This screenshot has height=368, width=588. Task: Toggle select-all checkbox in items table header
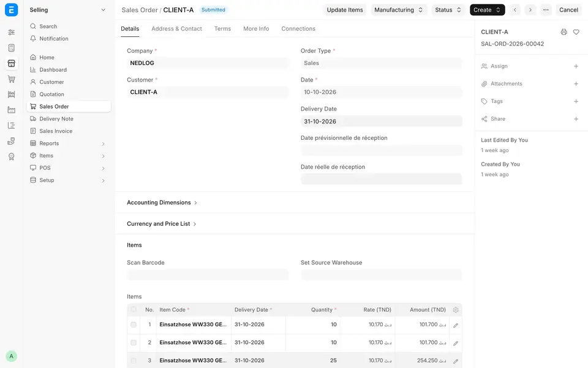pos(134,309)
